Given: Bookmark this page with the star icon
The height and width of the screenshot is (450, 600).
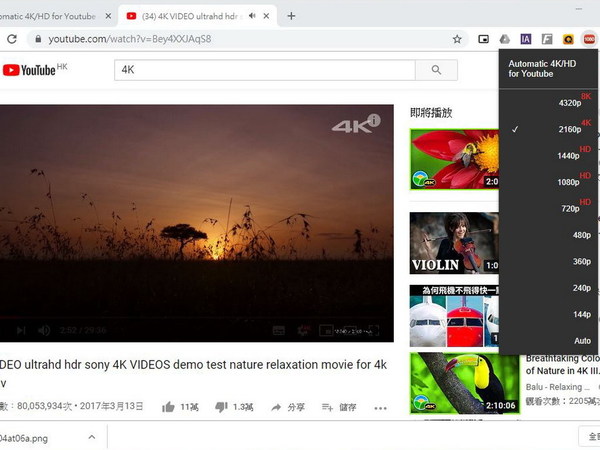Looking at the screenshot, I should pos(457,39).
